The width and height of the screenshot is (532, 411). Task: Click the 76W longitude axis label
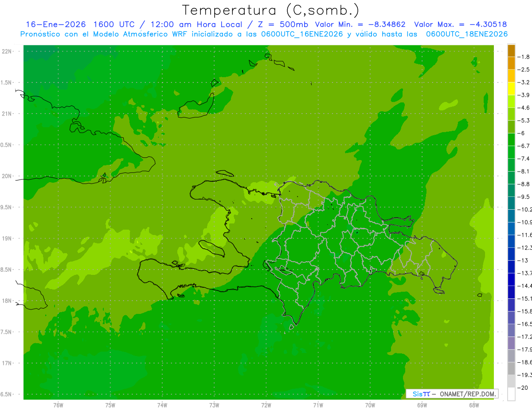[x=58, y=405]
